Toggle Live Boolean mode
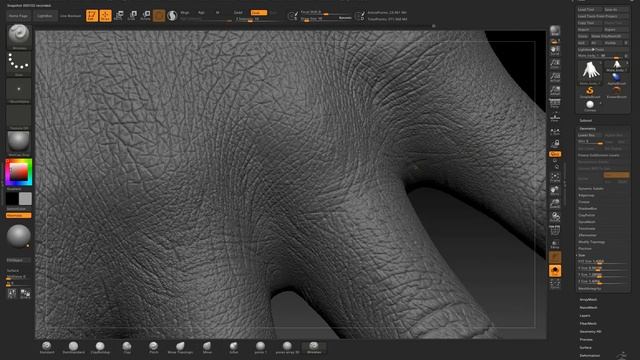 point(71,16)
